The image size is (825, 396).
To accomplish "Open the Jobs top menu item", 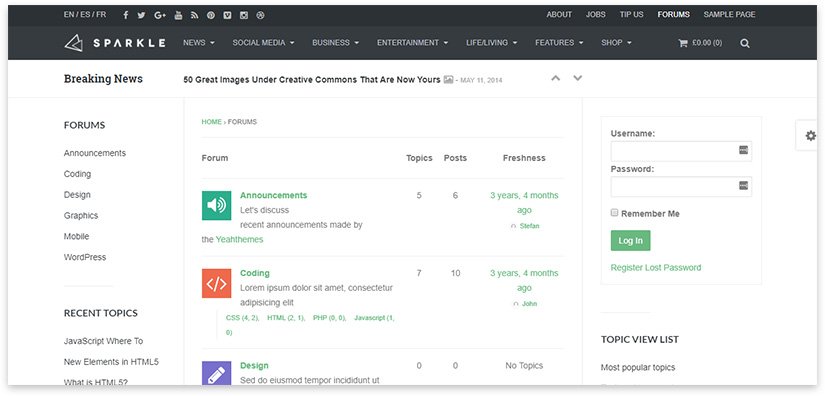I will pos(596,15).
